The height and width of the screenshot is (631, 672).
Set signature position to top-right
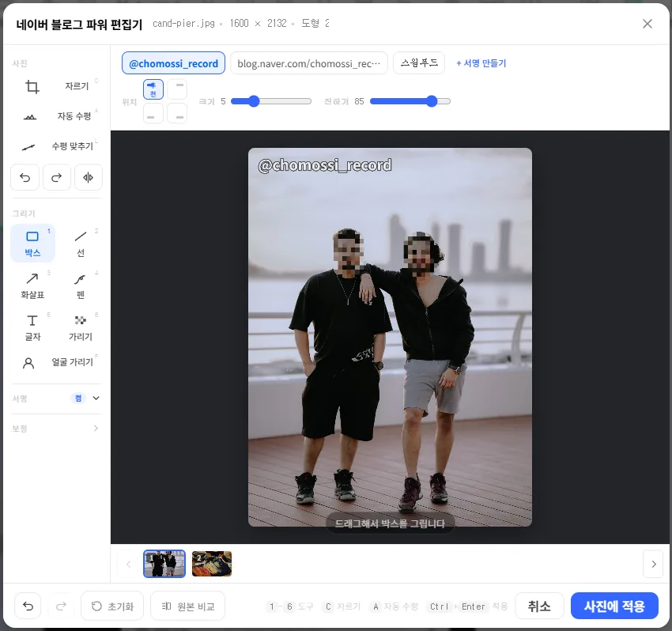click(177, 89)
